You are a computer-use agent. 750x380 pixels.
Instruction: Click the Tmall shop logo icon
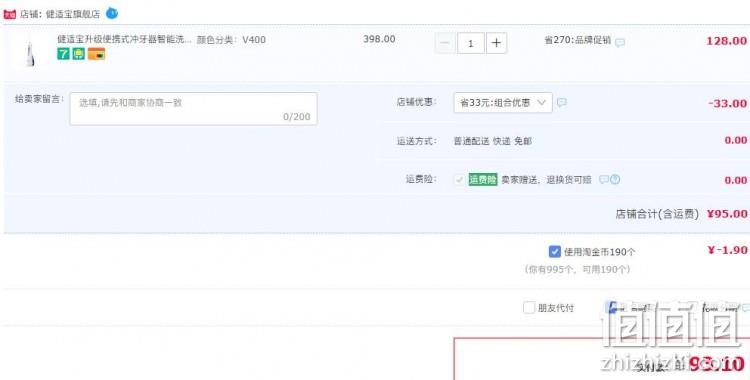point(10,14)
